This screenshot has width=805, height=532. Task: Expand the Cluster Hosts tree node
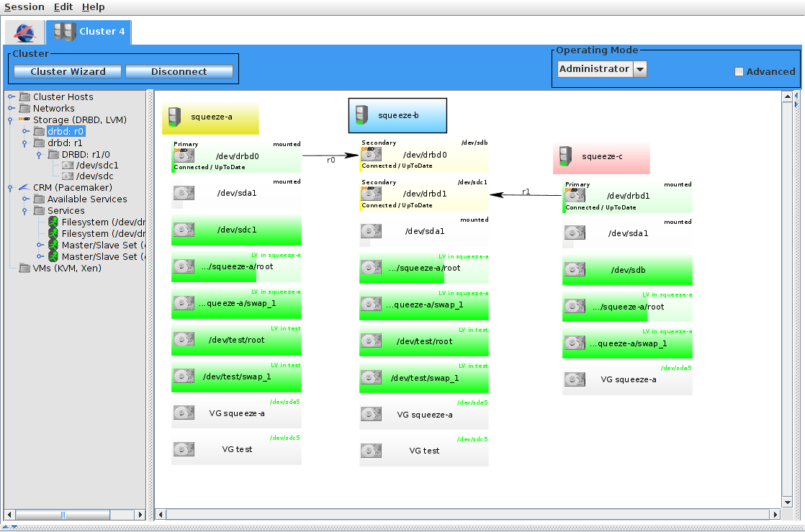(11, 97)
